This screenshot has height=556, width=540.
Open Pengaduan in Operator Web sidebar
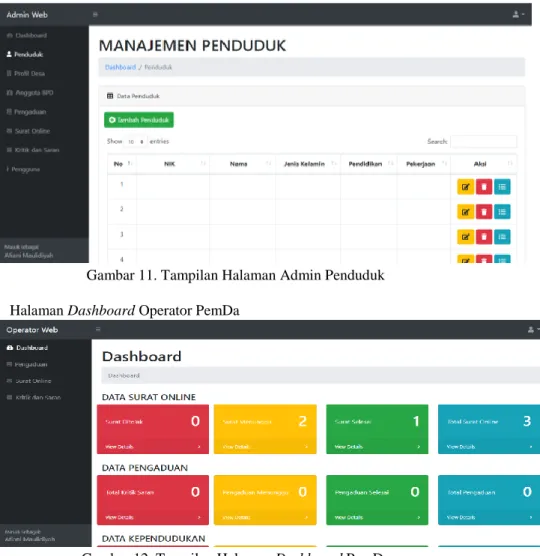(27, 364)
